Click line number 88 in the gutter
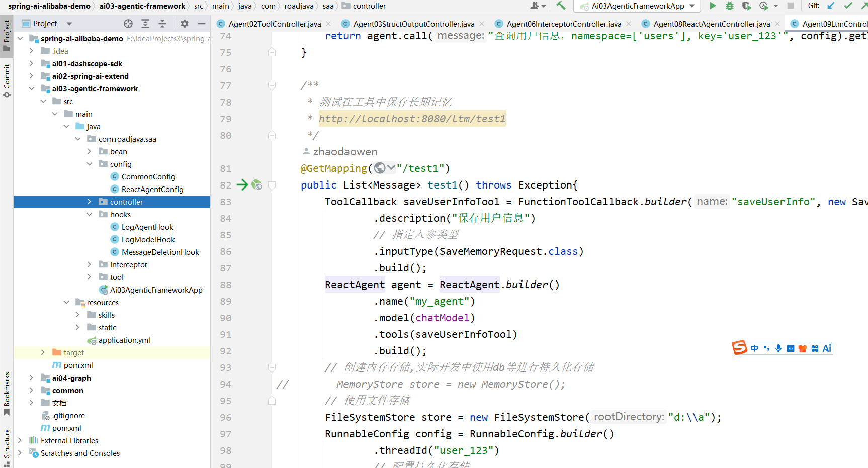Image resolution: width=868 pixels, height=468 pixels. pos(226,285)
